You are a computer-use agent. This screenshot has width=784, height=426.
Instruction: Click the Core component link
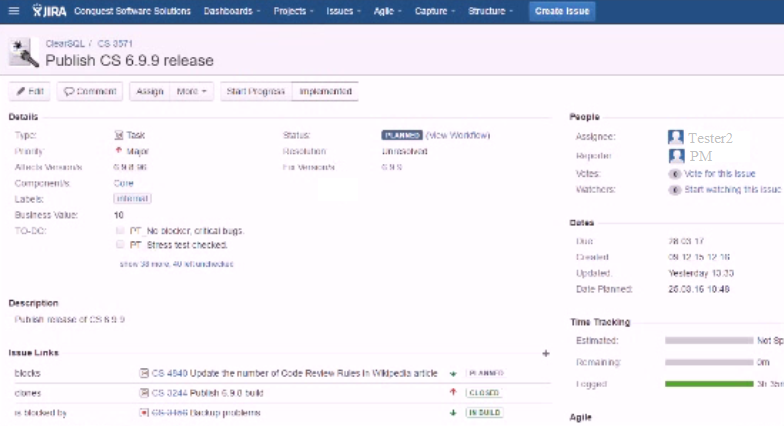tap(124, 183)
